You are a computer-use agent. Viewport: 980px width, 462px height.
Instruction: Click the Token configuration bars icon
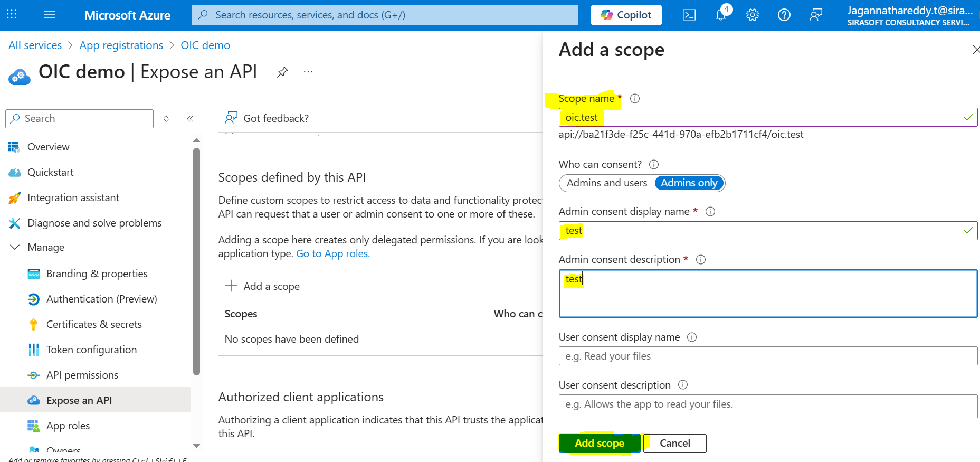pos(33,350)
